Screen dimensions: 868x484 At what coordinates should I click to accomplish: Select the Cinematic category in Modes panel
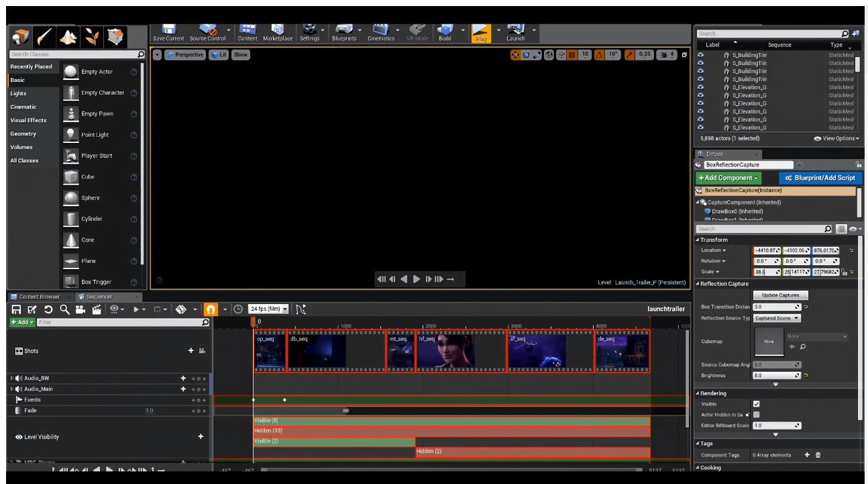coord(23,107)
